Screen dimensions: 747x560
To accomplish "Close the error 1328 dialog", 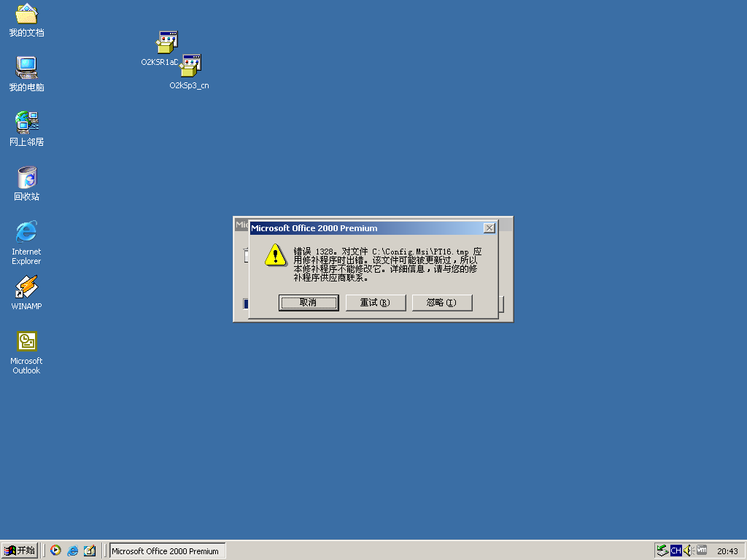I will tap(489, 228).
